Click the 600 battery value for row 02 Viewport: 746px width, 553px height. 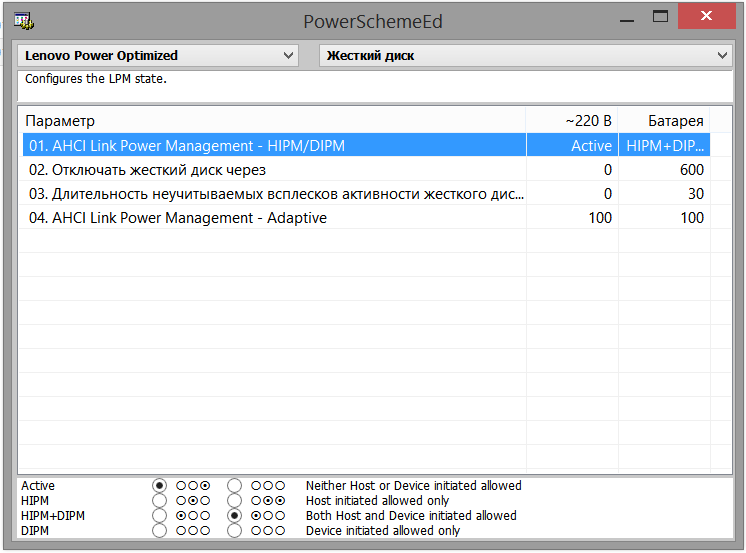(x=692, y=170)
